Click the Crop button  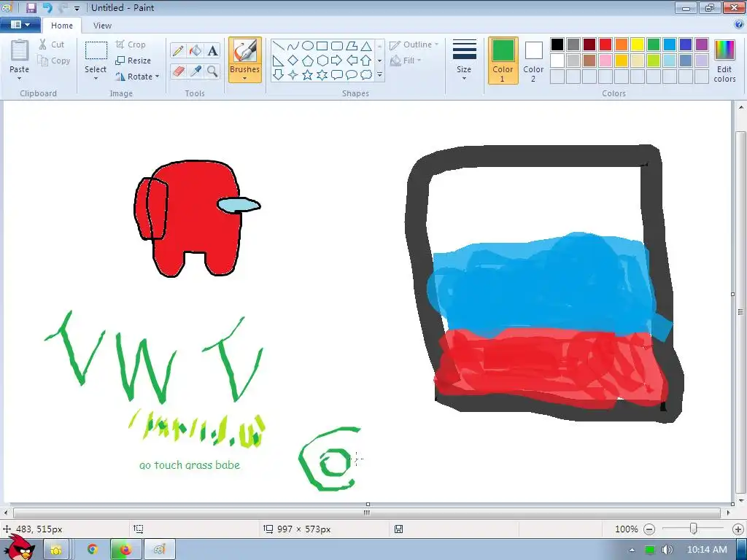[131, 44]
